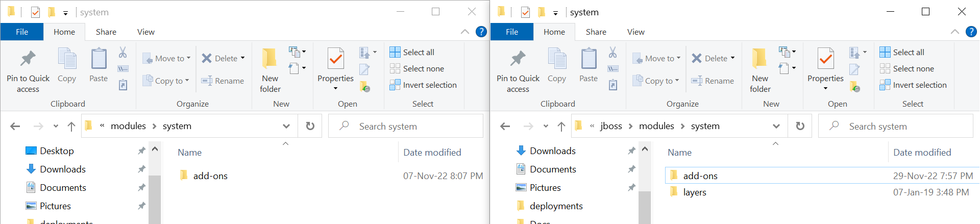This screenshot has width=980, height=224.
Task: Click the blue Help icon in right window
Action: pos(971,32)
